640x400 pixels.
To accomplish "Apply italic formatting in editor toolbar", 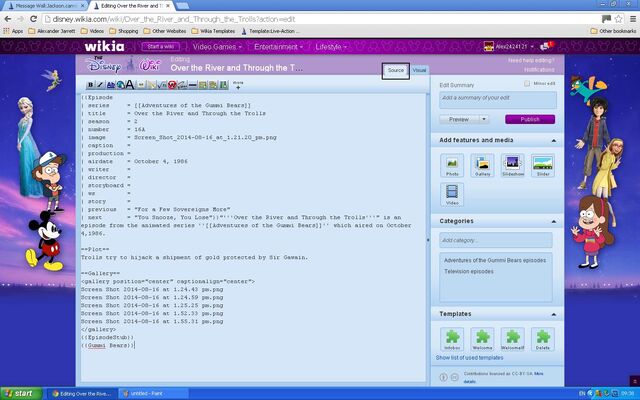I will click(x=100, y=85).
